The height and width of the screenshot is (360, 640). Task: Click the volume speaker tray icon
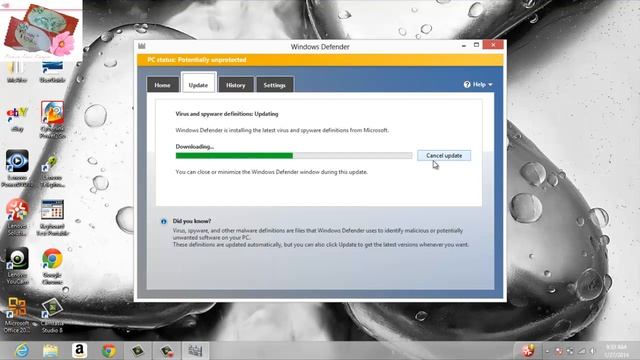point(592,351)
